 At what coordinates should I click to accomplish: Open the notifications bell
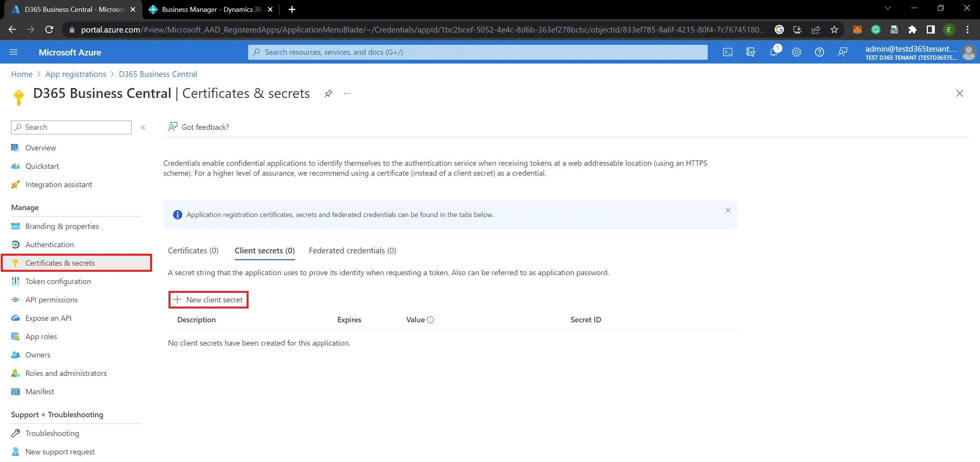click(x=774, y=52)
